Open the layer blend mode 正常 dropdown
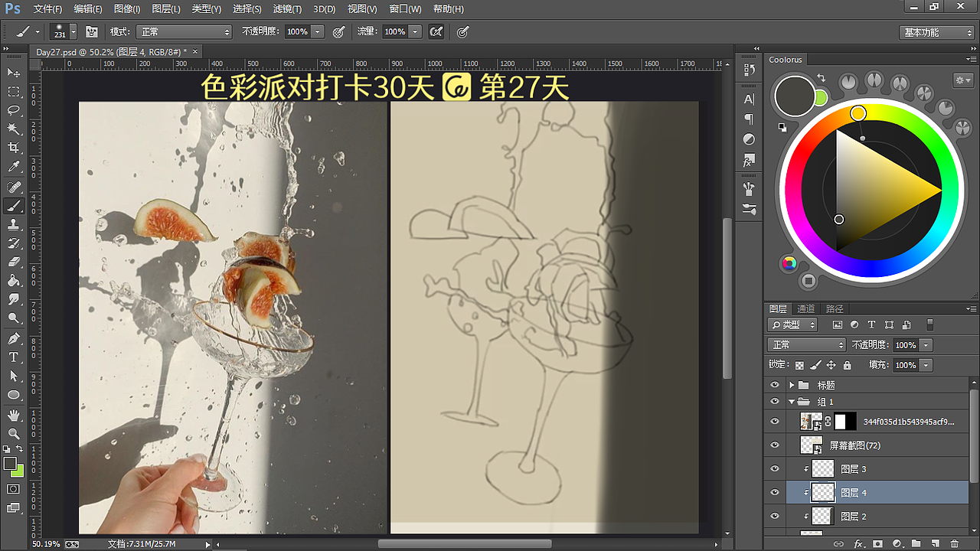 (806, 345)
